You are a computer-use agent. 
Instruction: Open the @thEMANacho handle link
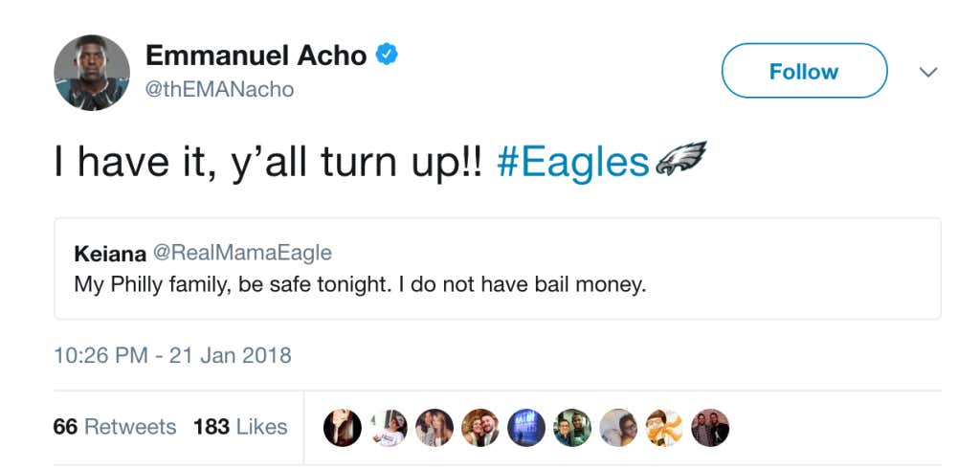[x=219, y=90]
